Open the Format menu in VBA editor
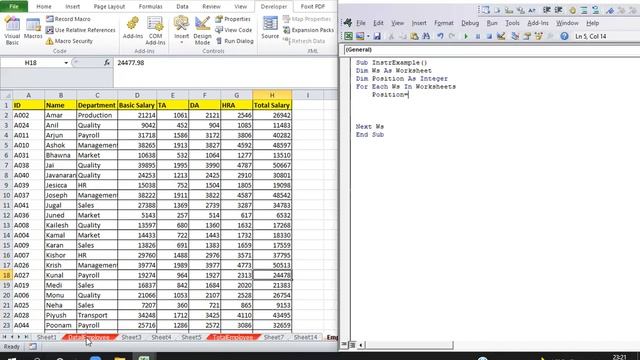 point(444,23)
